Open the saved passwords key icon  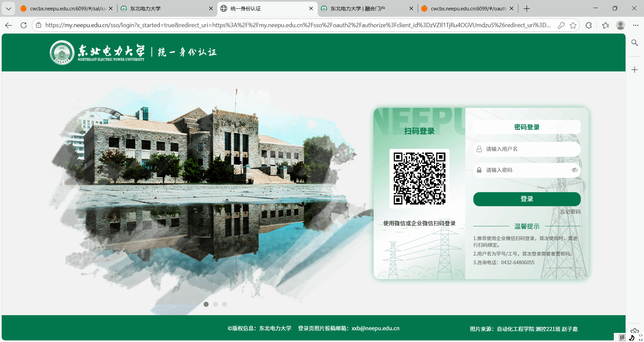coord(561,25)
